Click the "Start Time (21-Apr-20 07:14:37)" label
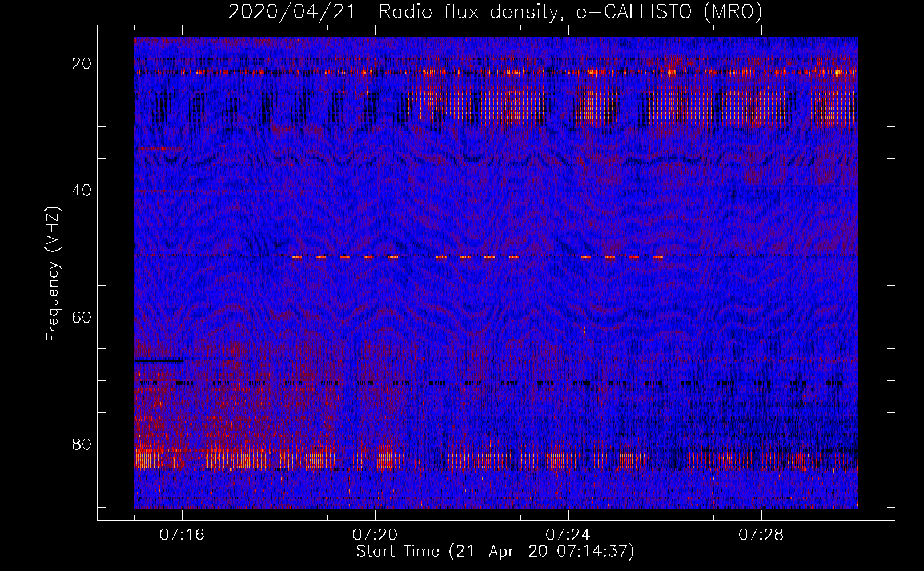This screenshot has height=571, width=924. (x=495, y=552)
